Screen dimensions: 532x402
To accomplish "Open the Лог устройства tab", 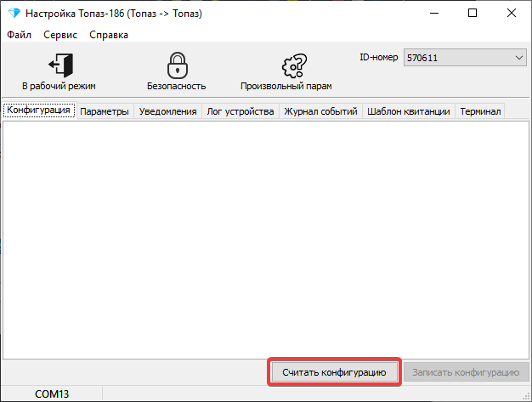I will tap(241, 111).
